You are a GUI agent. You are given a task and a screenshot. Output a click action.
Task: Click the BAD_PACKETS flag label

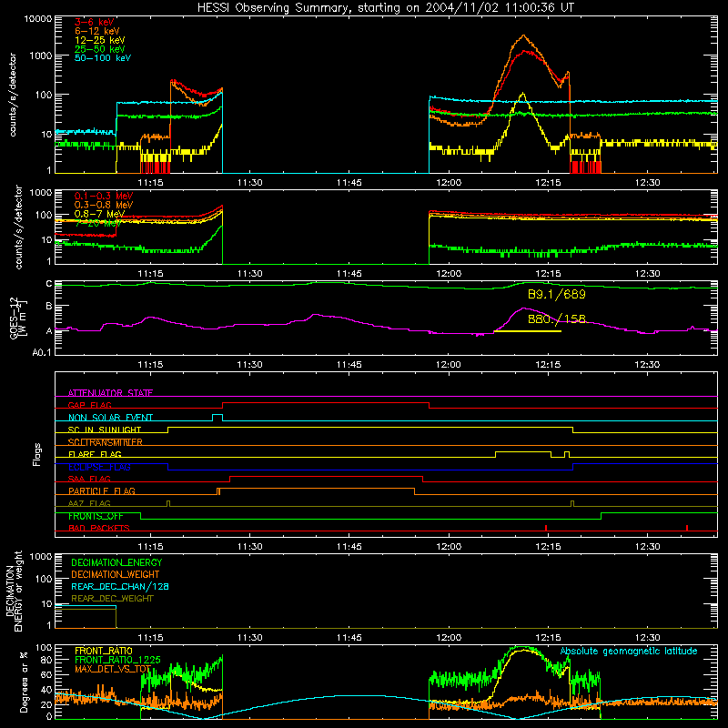coord(99,528)
